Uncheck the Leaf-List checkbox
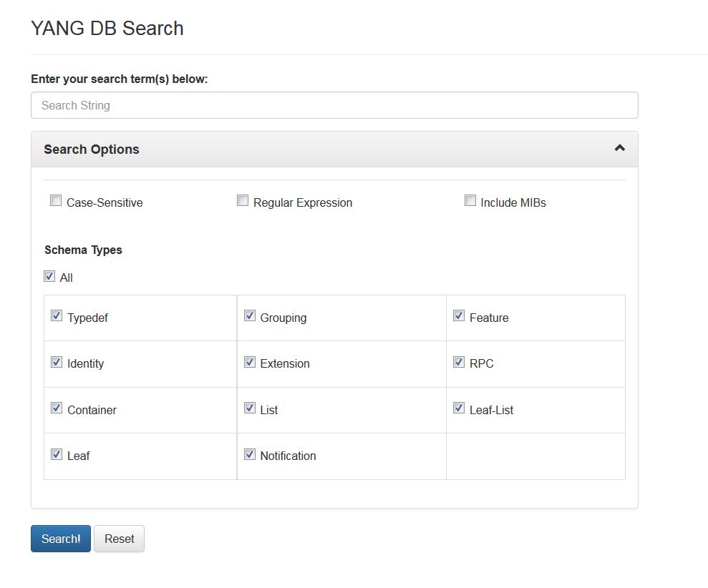 [x=459, y=408]
